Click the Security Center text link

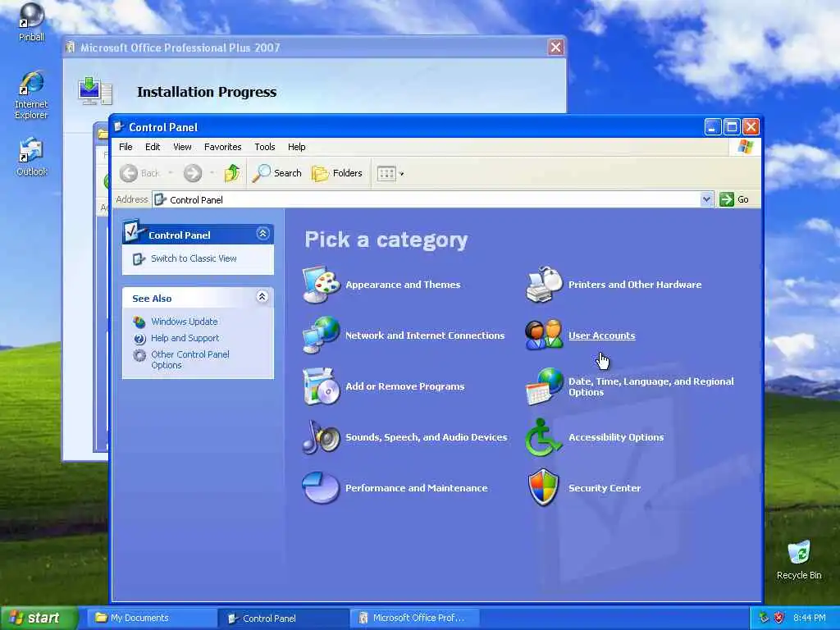pos(605,488)
